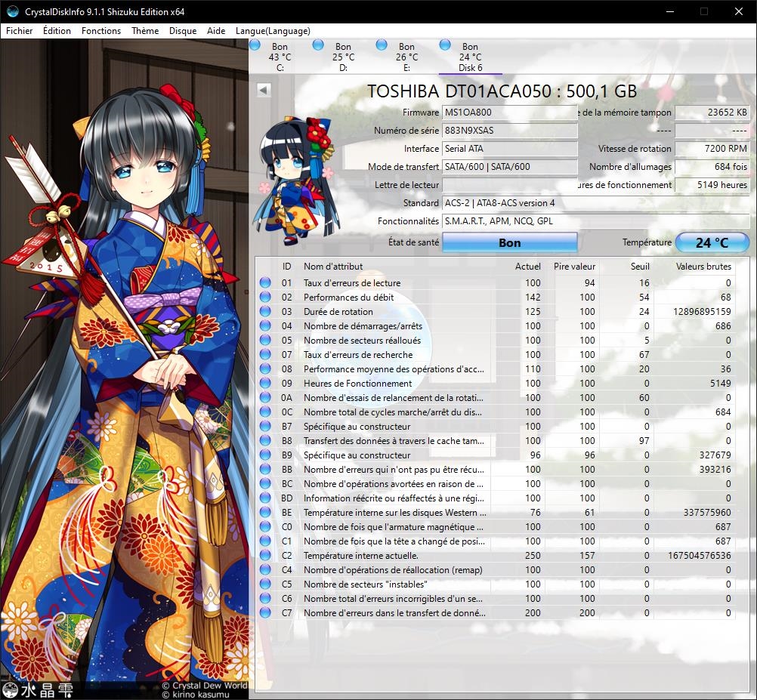Click the Bon health status button
The image size is (757, 700).
coord(509,242)
